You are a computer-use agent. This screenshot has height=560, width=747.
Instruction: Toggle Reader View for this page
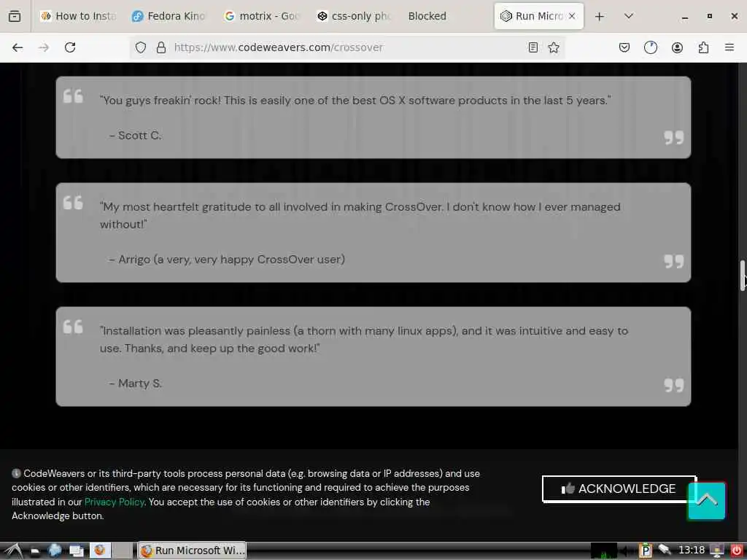point(533,47)
